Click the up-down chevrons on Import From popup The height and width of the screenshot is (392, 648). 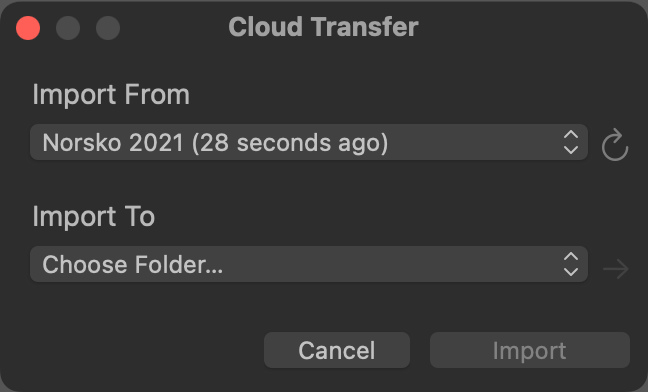571,142
